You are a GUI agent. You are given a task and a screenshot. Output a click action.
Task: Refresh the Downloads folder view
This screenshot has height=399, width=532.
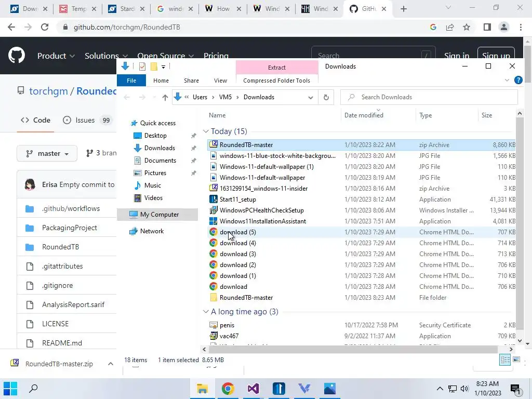tap(326, 97)
